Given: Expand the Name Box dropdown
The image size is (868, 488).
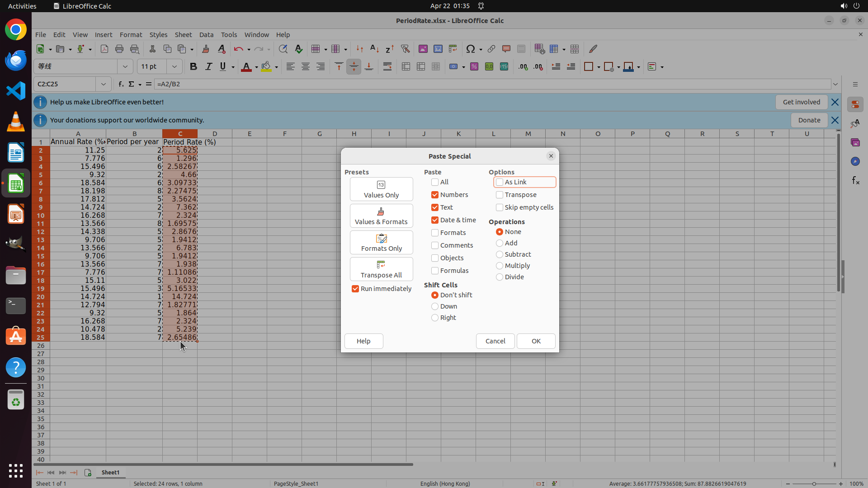Looking at the screenshot, I should pos(104,84).
